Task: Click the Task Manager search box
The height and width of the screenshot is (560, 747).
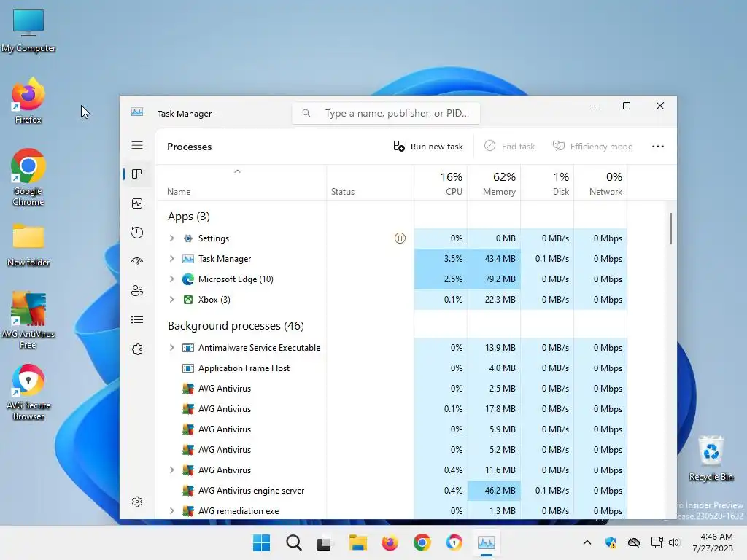Action: click(x=386, y=113)
